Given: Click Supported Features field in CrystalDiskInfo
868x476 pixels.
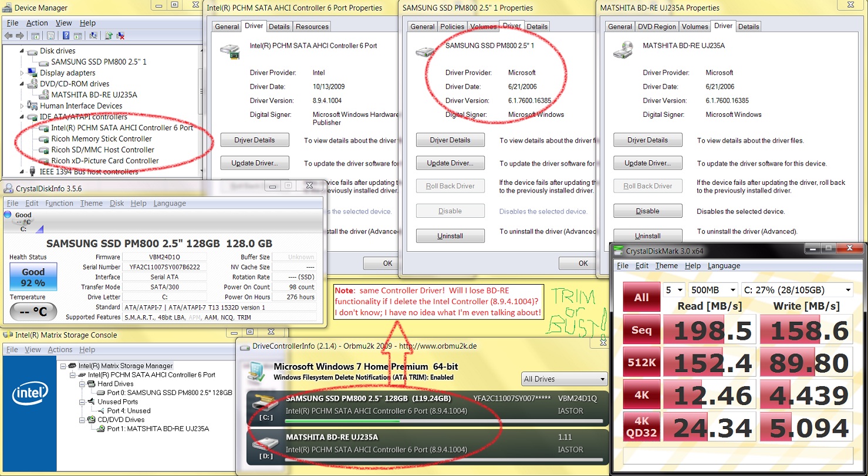Looking at the screenshot, I should 219,317.
